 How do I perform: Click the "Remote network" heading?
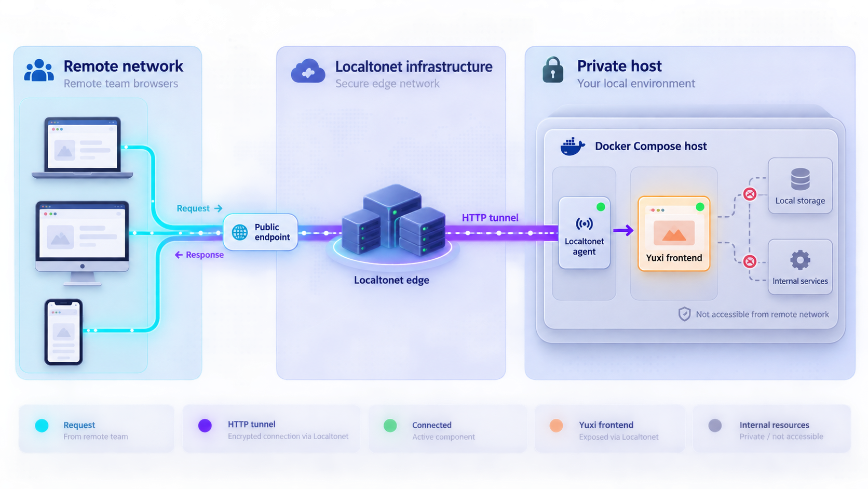pyautogui.click(x=123, y=66)
